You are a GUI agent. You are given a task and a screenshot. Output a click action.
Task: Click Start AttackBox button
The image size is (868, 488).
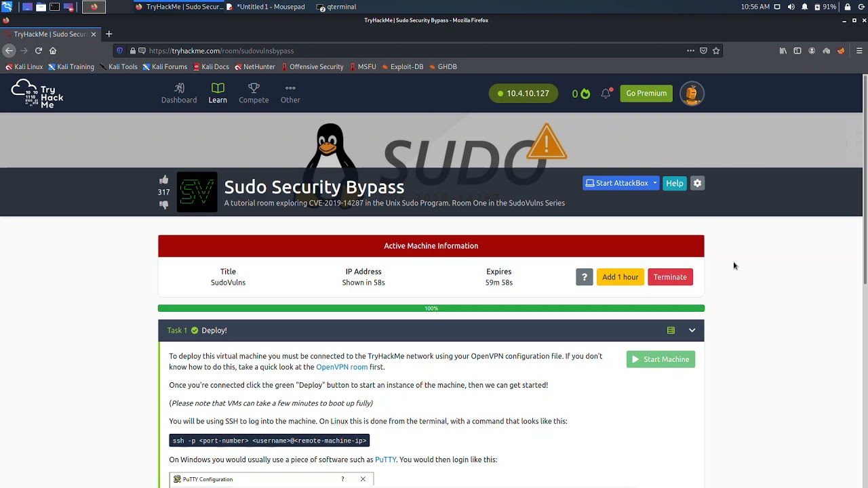(617, 183)
